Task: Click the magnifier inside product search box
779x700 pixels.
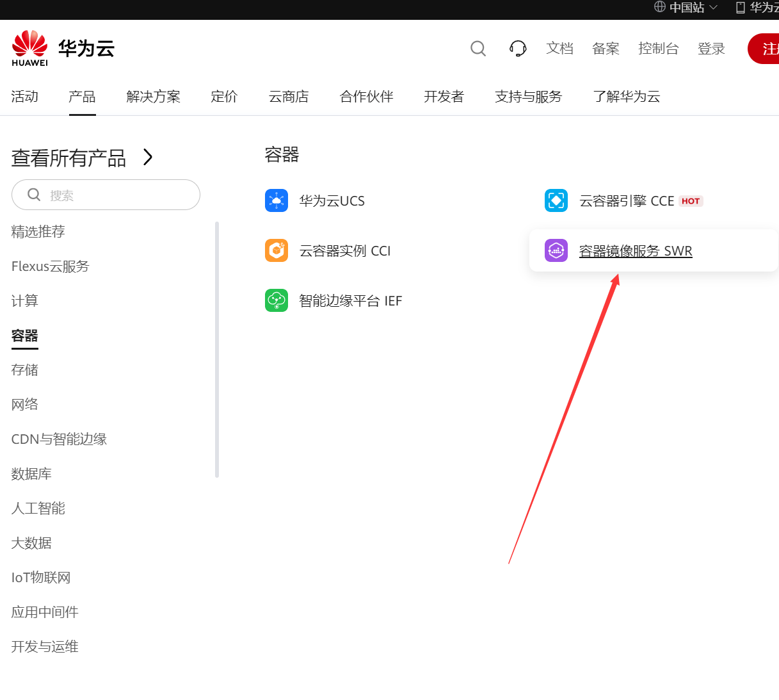Action: click(x=34, y=195)
